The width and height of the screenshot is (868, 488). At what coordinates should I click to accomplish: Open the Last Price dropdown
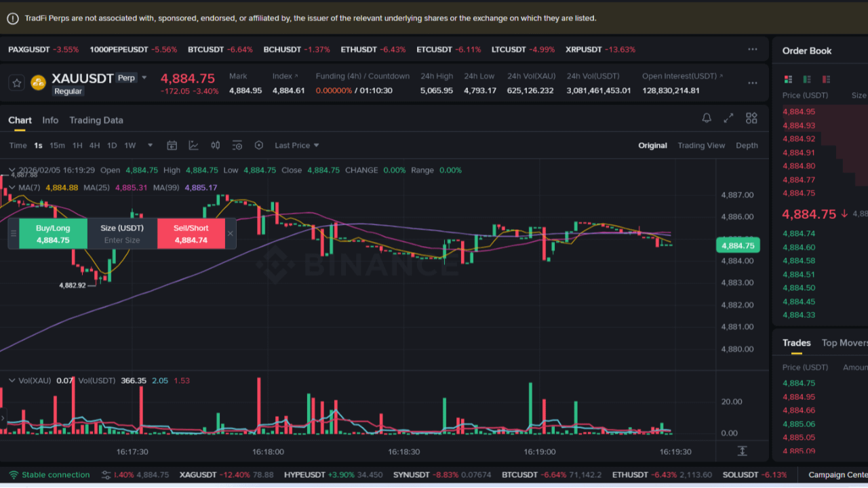coord(296,145)
